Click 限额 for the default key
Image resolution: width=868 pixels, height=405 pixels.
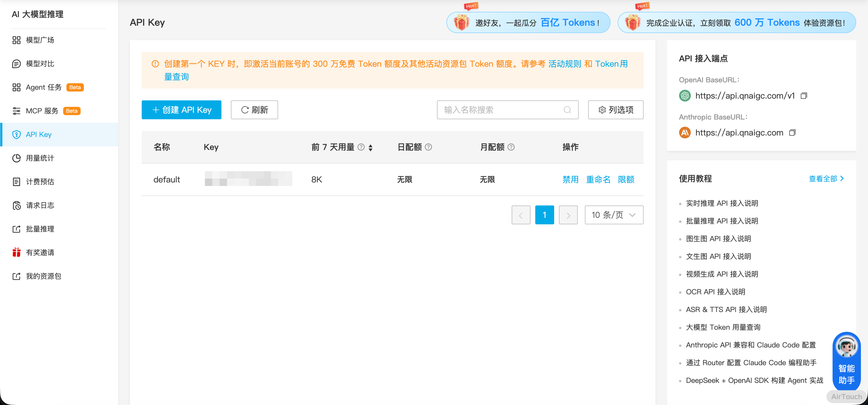click(x=626, y=179)
